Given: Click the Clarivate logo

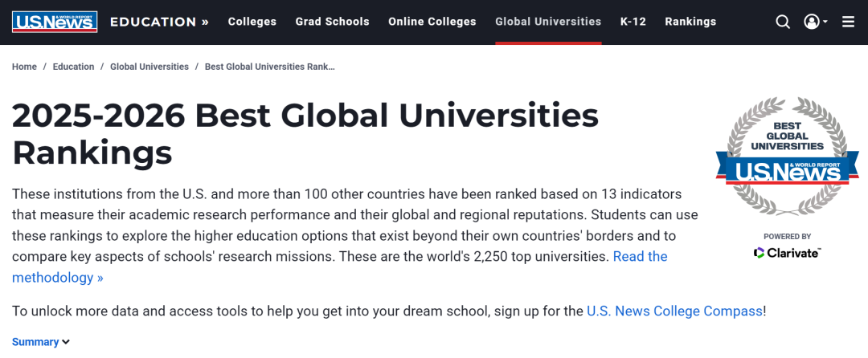Looking at the screenshot, I should point(787,253).
